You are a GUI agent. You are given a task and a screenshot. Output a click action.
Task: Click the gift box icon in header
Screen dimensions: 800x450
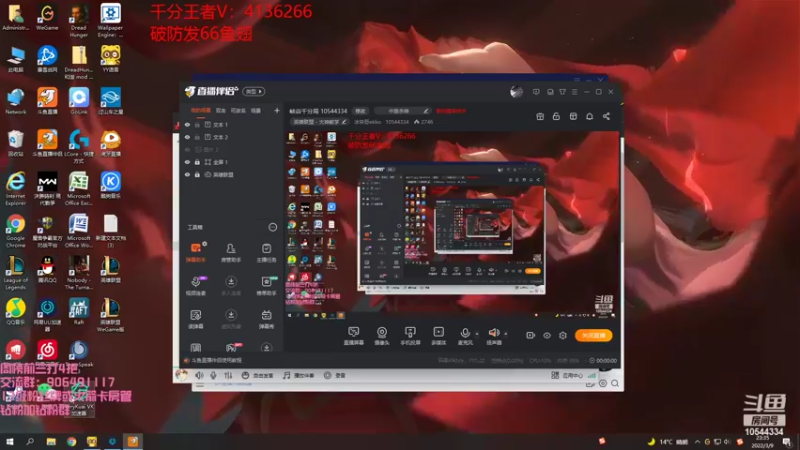point(540,116)
